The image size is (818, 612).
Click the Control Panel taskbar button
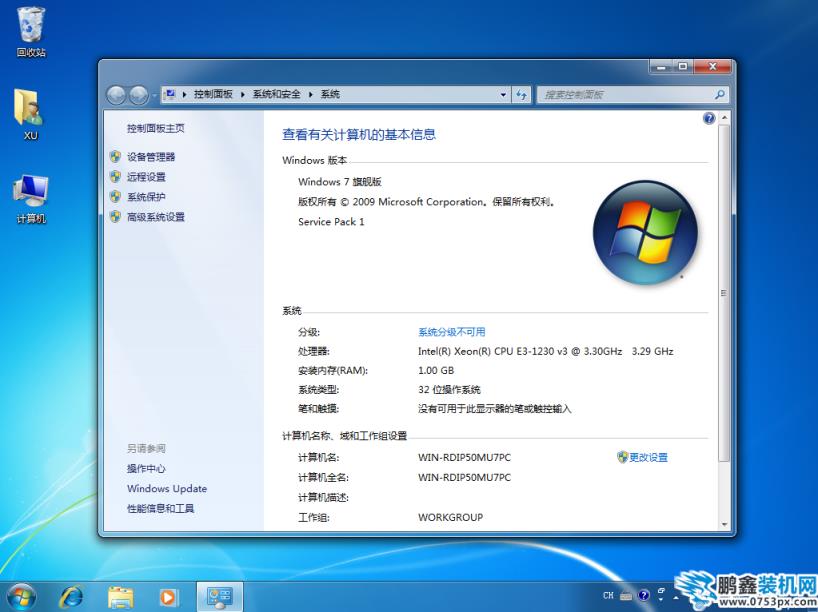tap(220, 597)
